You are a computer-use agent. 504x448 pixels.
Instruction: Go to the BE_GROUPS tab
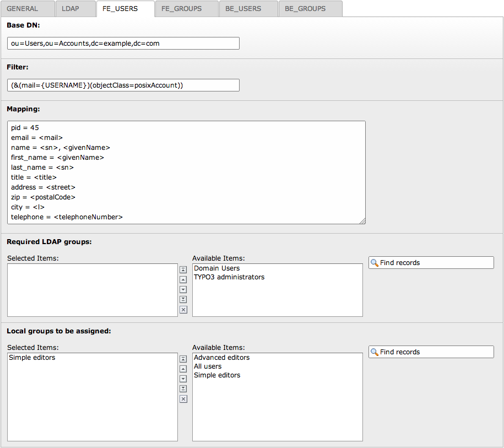(x=305, y=9)
